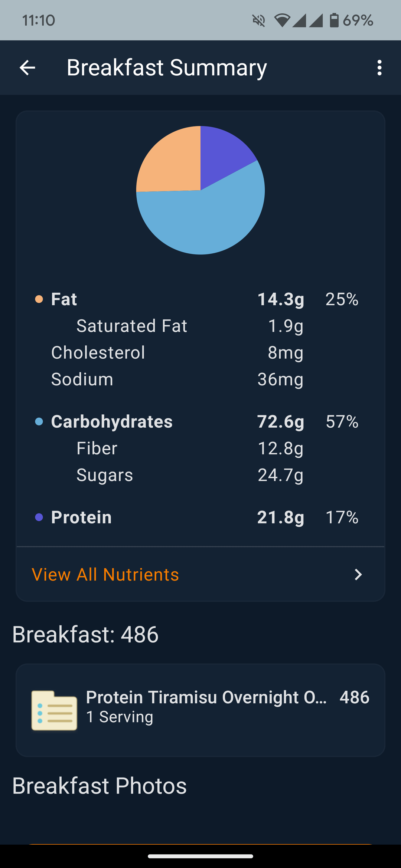Tap the Carbohydrates 72.6g row
This screenshot has height=868, width=401.
(197, 421)
